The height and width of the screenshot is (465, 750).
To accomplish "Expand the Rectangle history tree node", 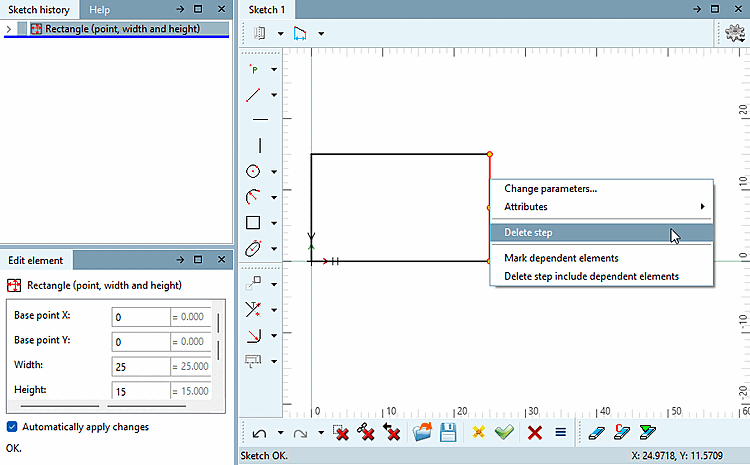I will pos(8,29).
